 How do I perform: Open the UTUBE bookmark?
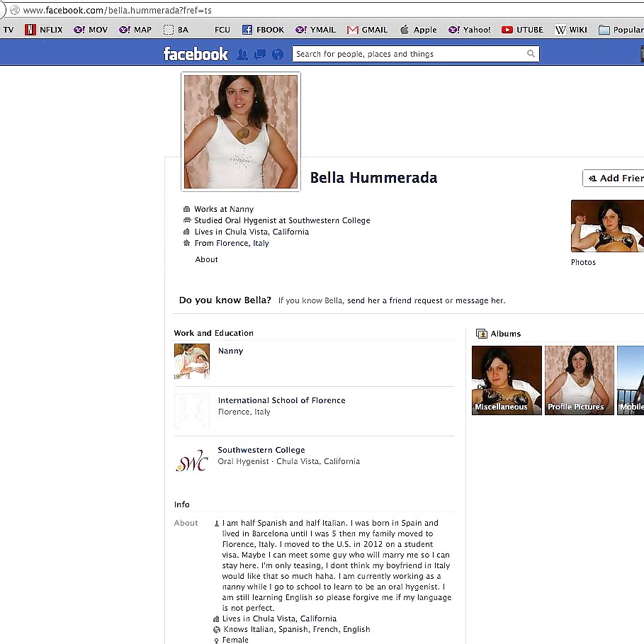point(522,30)
